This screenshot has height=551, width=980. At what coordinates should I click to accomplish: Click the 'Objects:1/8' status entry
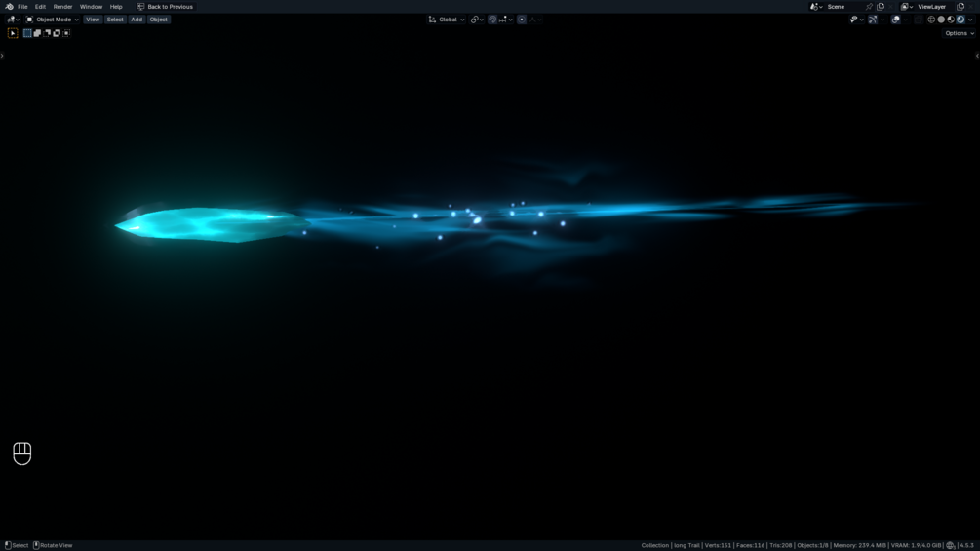812,545
